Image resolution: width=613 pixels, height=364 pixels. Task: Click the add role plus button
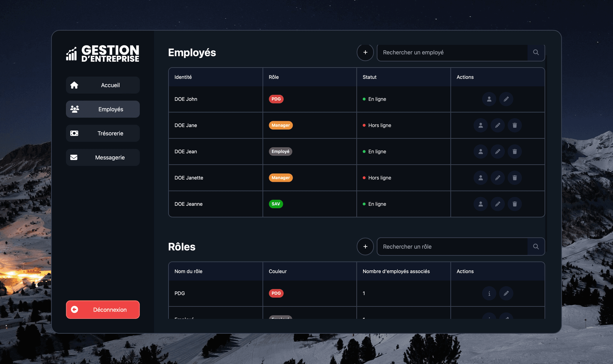click(x=365, y=247)
